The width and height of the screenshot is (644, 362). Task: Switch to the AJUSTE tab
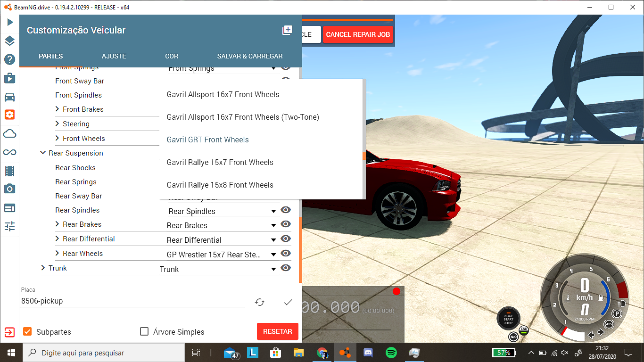click(114, 56)
